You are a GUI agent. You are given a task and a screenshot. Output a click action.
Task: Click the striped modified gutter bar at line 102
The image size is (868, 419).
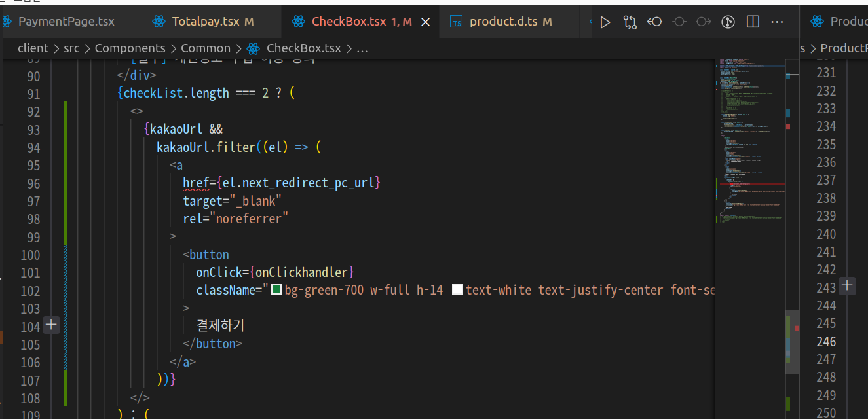(x=66, y=289)
